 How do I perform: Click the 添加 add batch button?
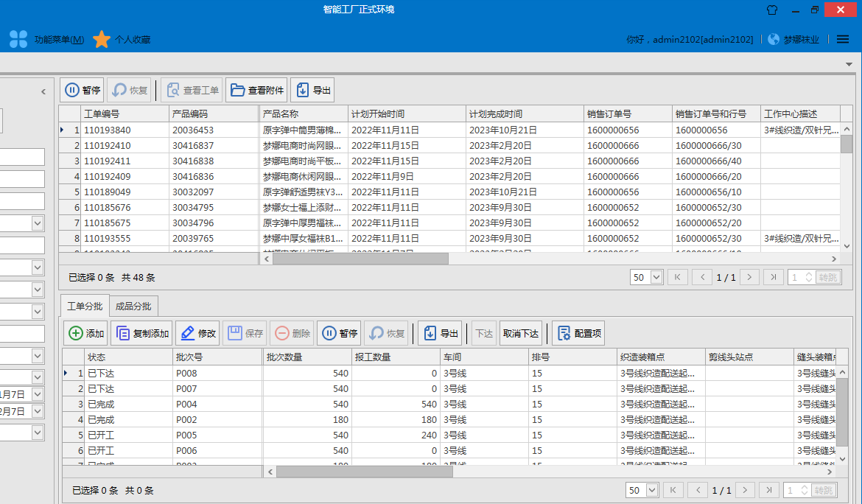[86, 333]
